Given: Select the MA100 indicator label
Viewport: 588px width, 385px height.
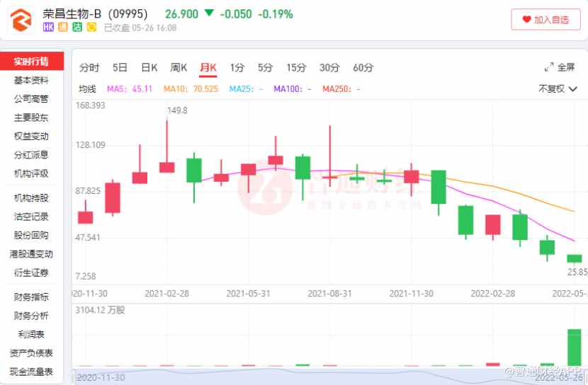Looking at the screenshot, I should tap(293, 88).
